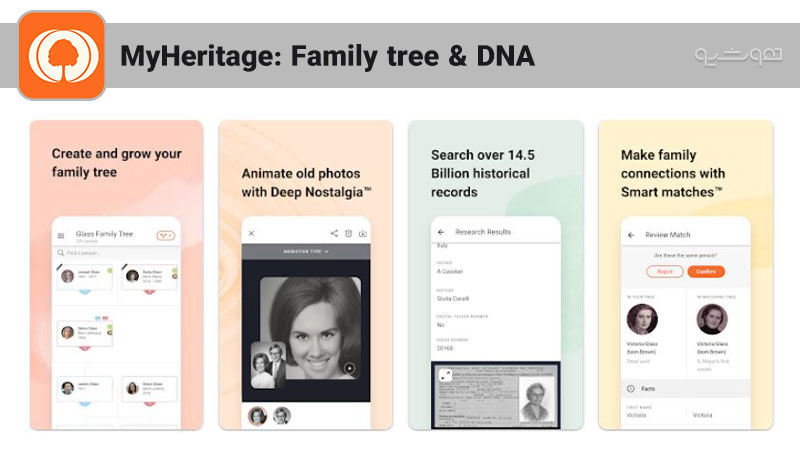Image resolution: width=800 pixels, height=450 pixels.
Task: Open the Facts info section in Review Match
Action: pos(686,389)
